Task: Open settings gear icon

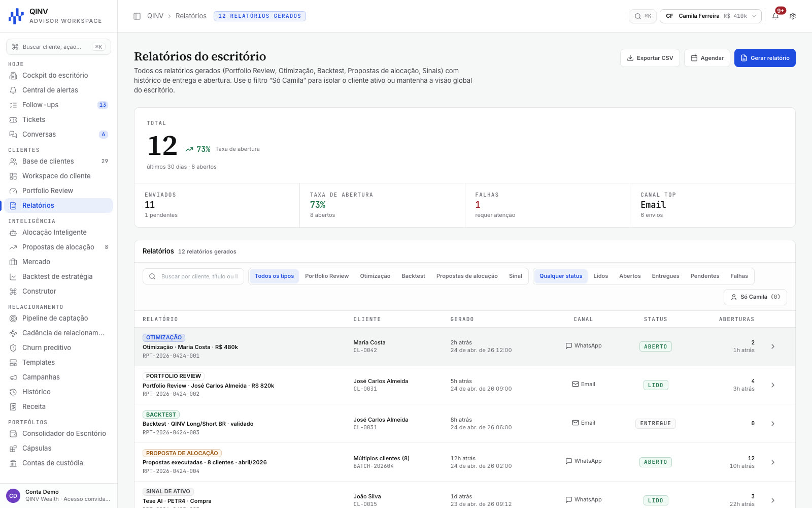Action: pyautogui.click(x=793, y=16)
